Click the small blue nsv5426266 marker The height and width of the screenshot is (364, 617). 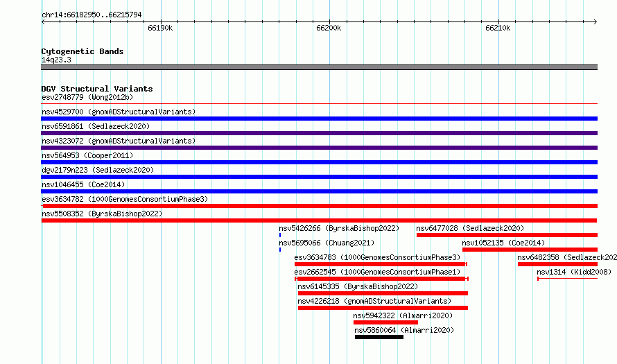[280, 235]
